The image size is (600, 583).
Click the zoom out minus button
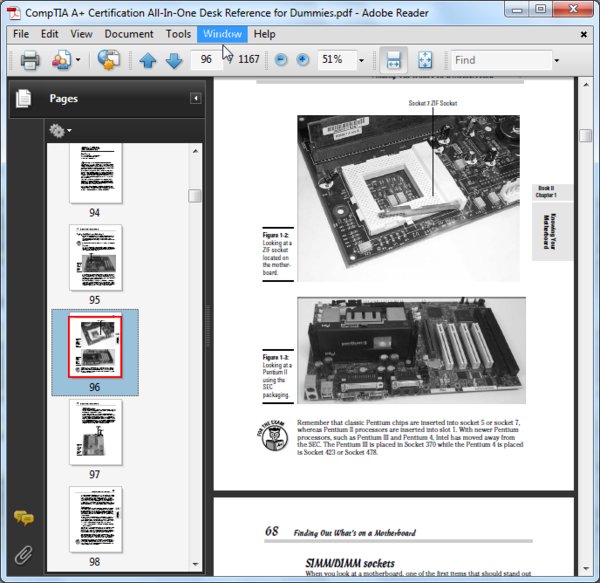[x=281, y=60]
